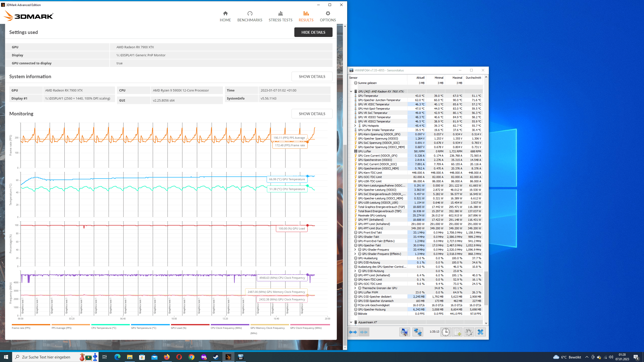
Task: Expand the GPU Hotspots sensor row
Action: [355, 126]
